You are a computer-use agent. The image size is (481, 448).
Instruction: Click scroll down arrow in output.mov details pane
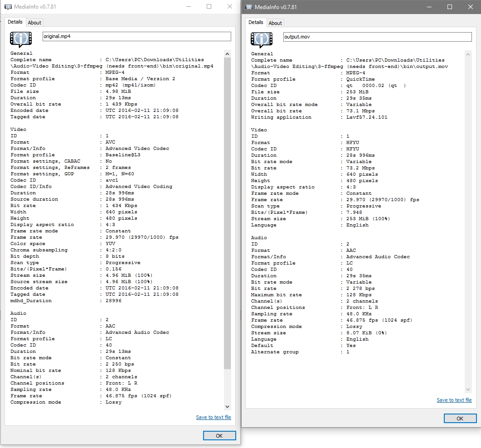coord(468,390)
